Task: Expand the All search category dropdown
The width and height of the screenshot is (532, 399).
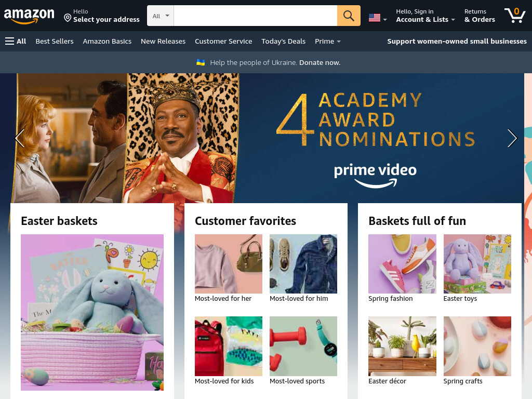Action: 161,16
